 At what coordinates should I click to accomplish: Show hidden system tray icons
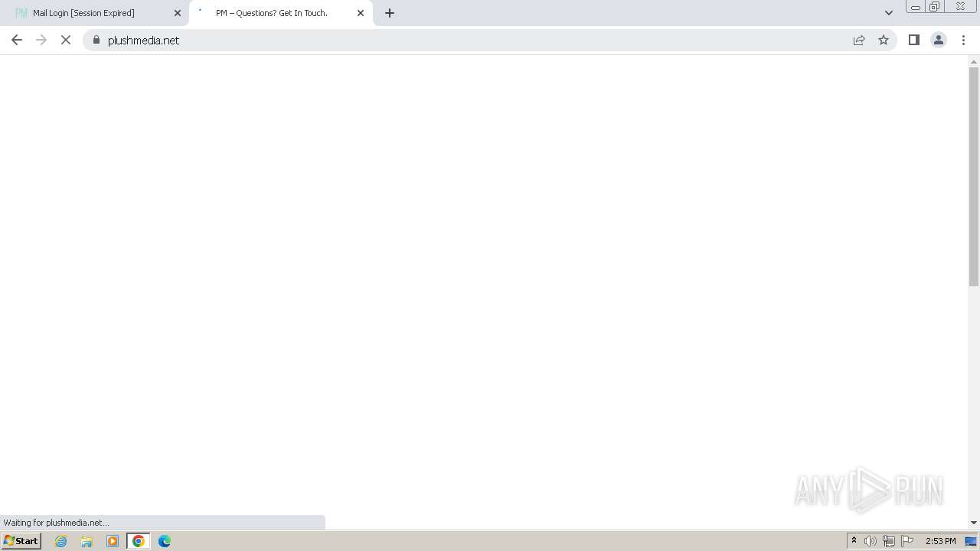click(x=854, y=541)
